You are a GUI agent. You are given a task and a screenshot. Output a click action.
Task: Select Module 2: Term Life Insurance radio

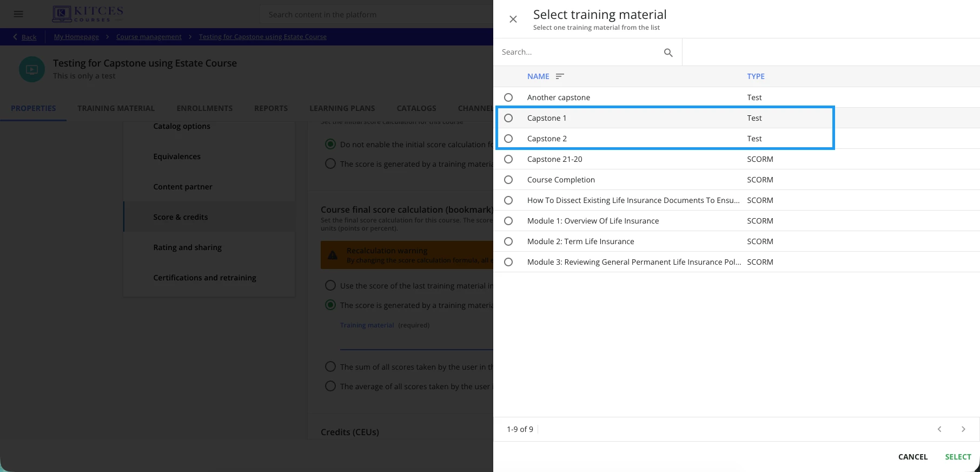pos(508,241)
